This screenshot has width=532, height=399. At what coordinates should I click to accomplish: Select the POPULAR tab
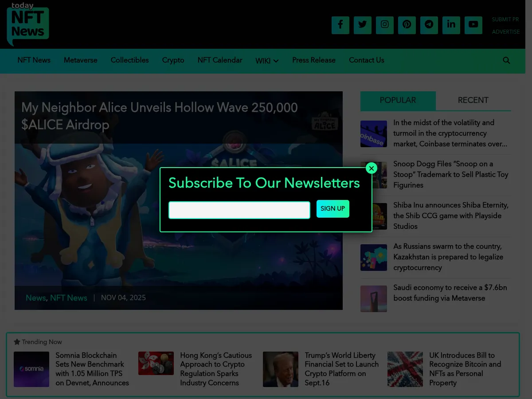click(398, 100)
